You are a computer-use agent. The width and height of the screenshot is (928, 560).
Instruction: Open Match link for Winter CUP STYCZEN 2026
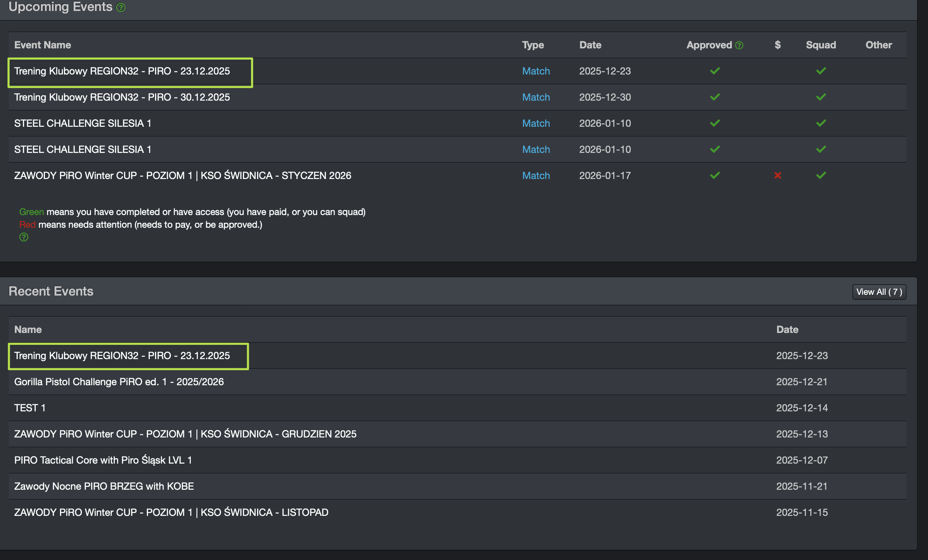pos(536,176)
